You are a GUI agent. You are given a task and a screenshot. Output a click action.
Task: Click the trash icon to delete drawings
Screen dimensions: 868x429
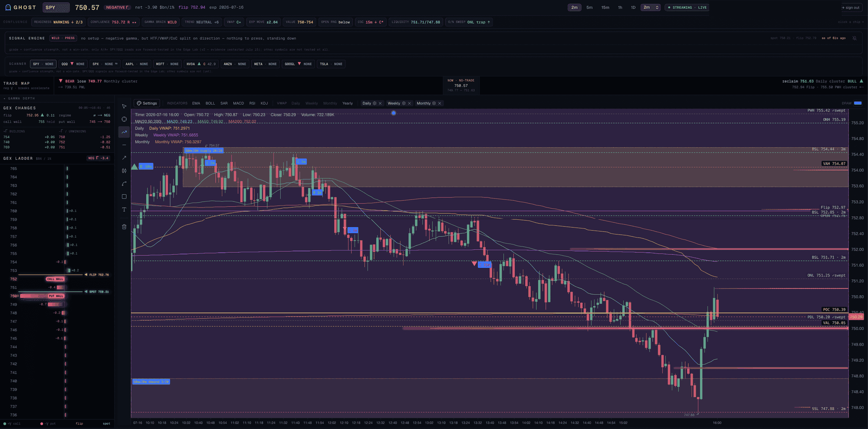[124, 227]
